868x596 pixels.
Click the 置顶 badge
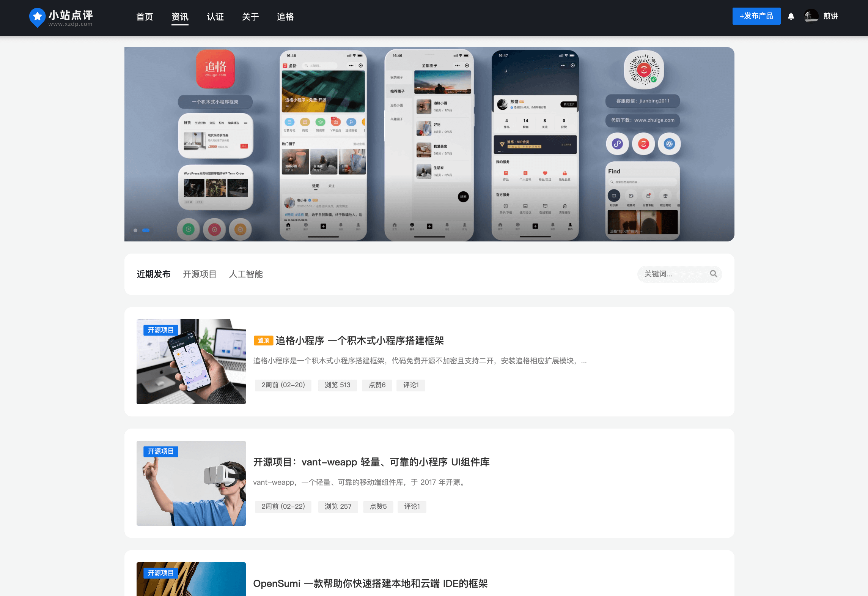point(263,341)
